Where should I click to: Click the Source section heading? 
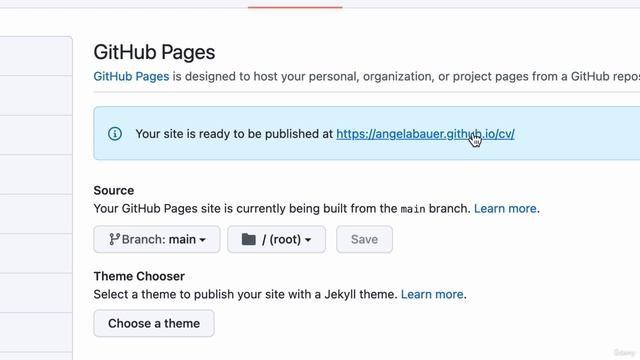(x=114, y=190)
